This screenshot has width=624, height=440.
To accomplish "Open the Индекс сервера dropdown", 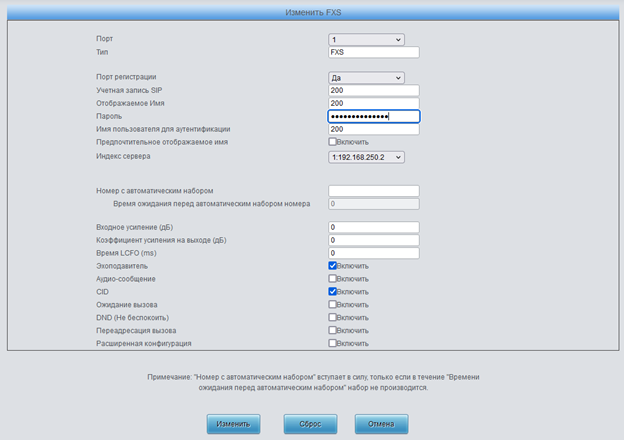I will pos(366,157).
